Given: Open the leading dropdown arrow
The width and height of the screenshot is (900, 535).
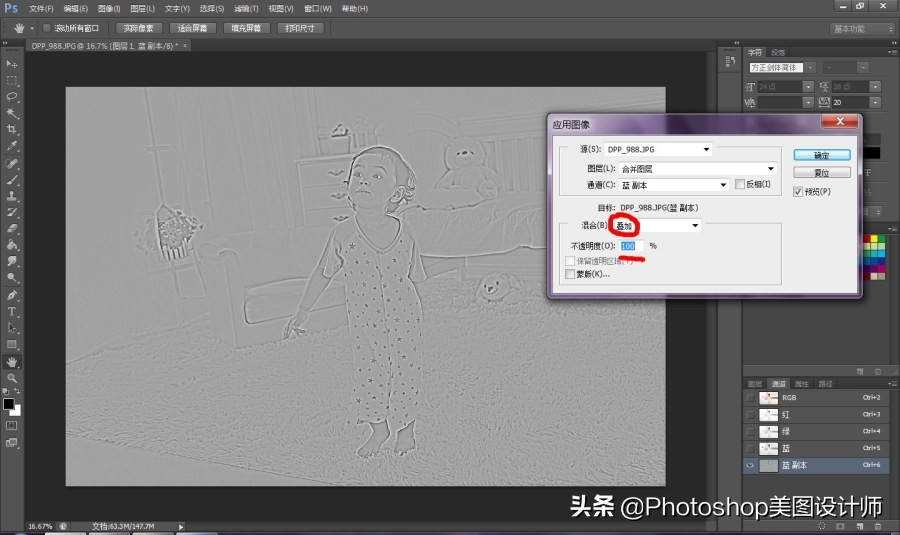Looking at the screenshot, I should click(x=875, y=87).
